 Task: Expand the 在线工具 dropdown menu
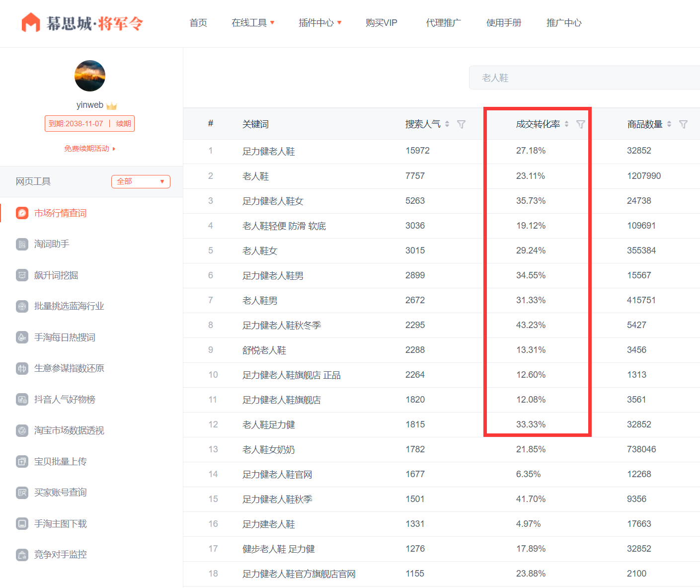[253, 23]
